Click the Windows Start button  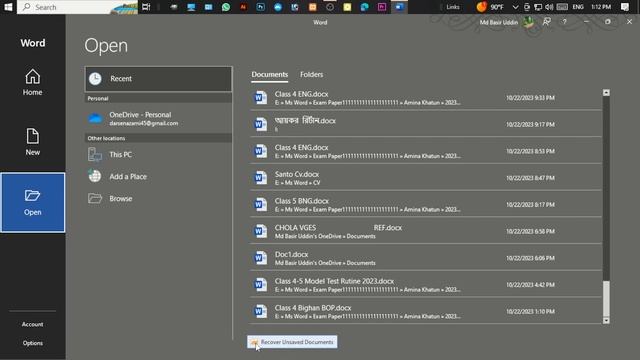coord(8,7)
